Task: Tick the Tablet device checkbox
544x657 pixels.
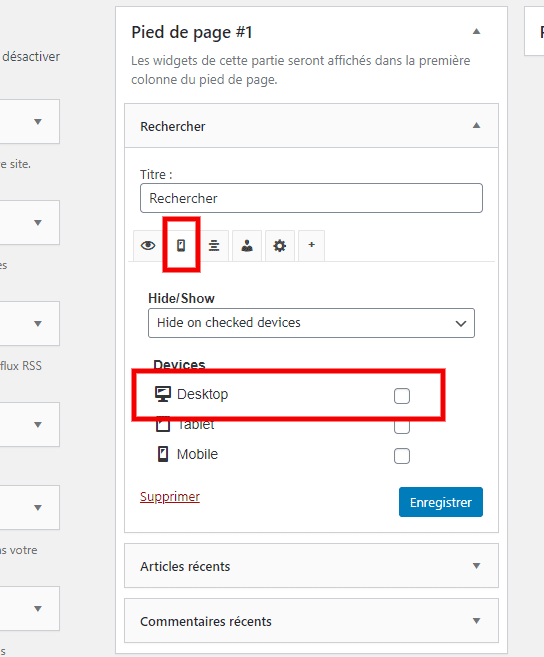Action: [x=402, y=427]
